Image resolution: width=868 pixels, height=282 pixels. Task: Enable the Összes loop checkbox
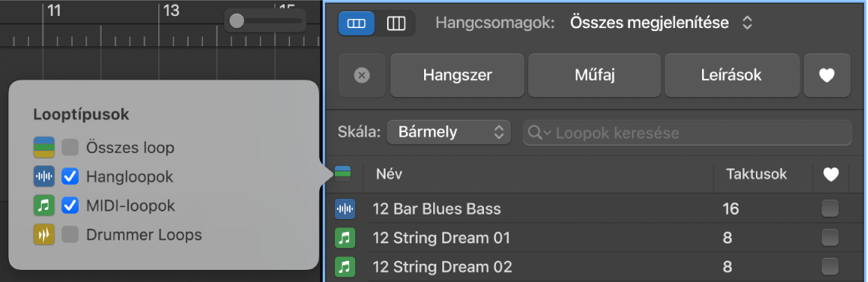point(70,148)
